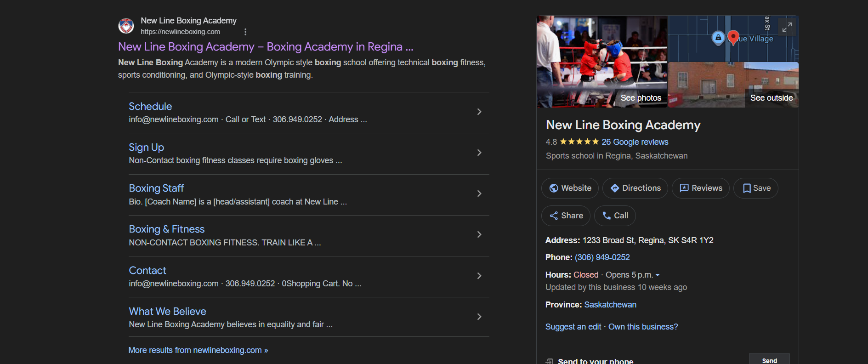Screen dimensions: 868x364
Task: Expand the What We Believe sitelink chevron
Action: (479, 317)
